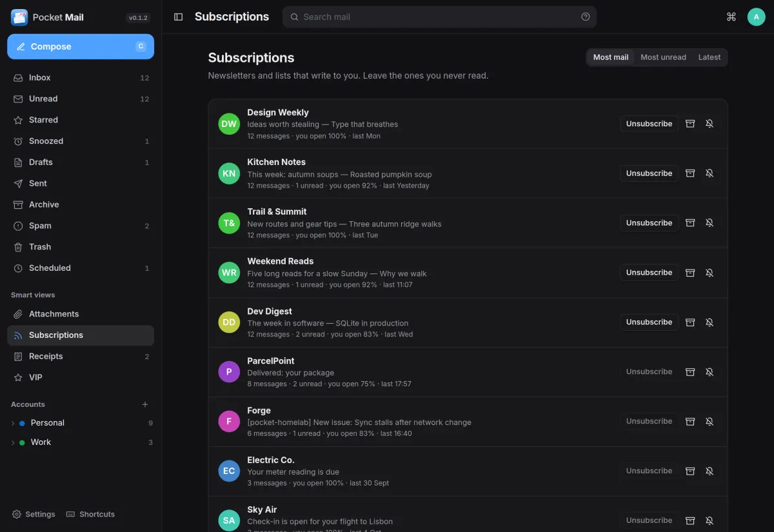Toggle the sidebar panel icon

pos(179,17)
